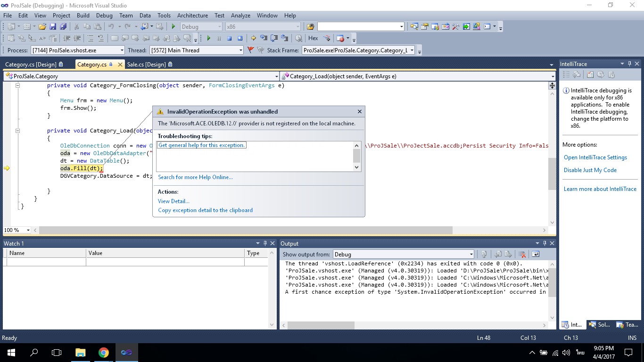Image resolution: width=644 pixels, height=362 pixels.
Task: Click the code editor vertical scrollbar thumb
Action: 552,174
